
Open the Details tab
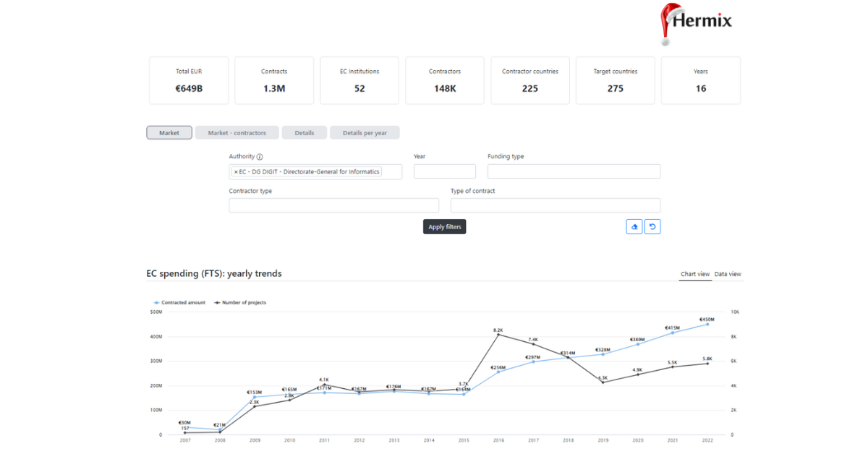(304, 133)
